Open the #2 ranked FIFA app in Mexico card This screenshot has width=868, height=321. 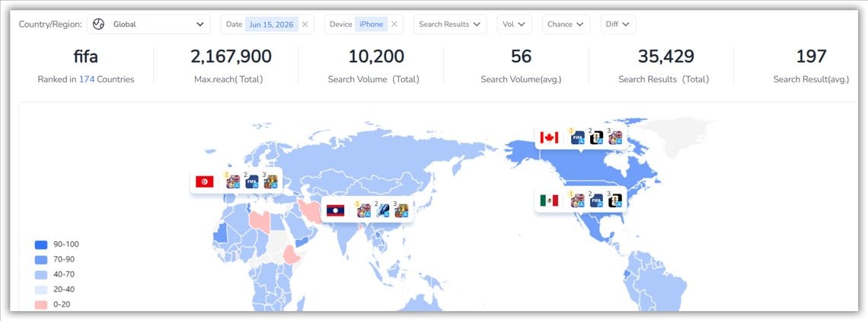click(x=596, y=201)
